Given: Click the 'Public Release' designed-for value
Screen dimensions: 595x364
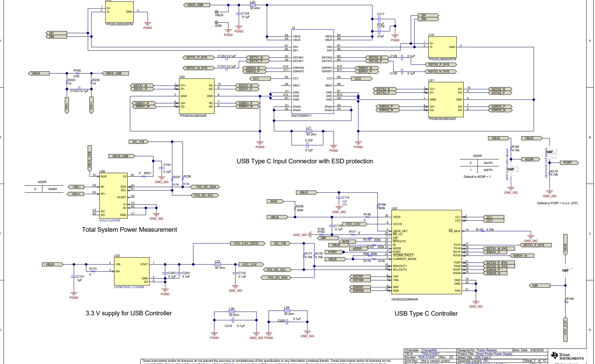Looking at the screenshot, I should (x=487, y=351).
